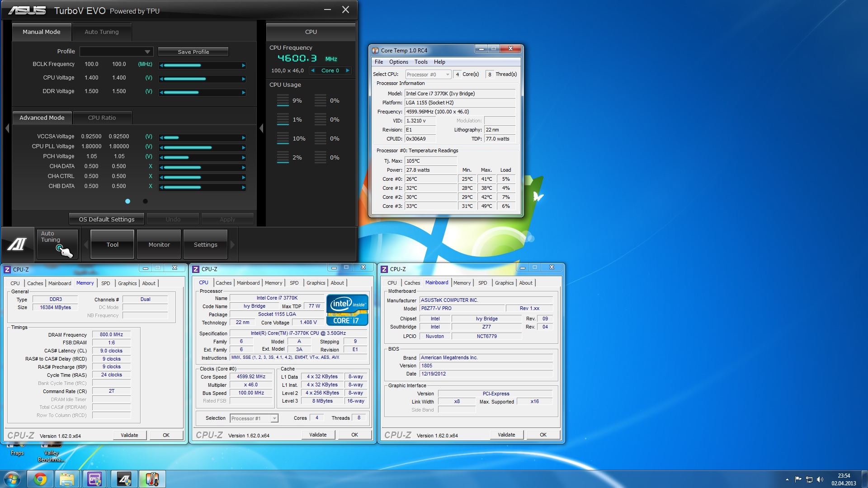Toggle CHB DATA X indicator
The width and height of the screenshot is (868, 488).
pos(151,186)
